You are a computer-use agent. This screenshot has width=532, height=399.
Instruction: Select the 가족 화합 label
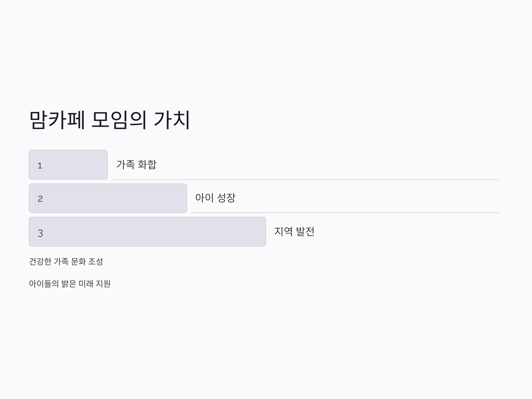point(136,165)
